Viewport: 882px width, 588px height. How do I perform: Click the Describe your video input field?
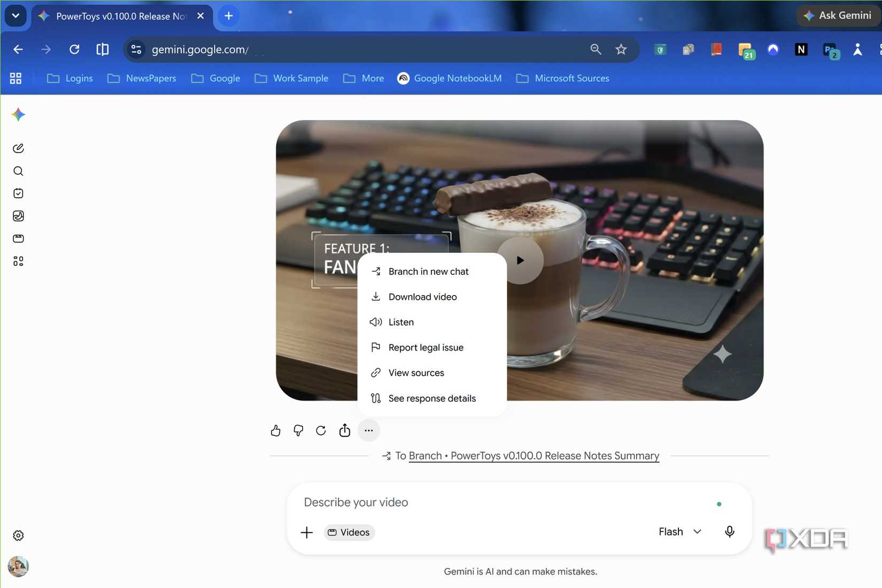click(x=502, y=502)
